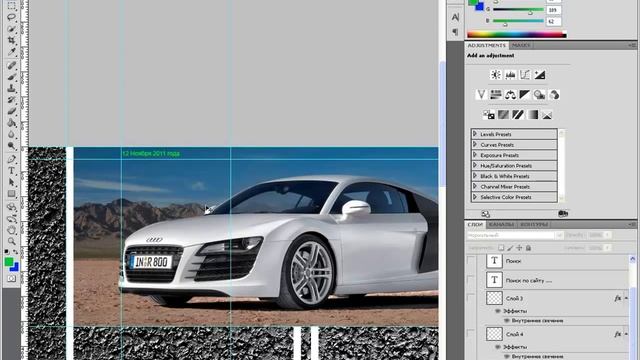
Task: Select the Rectangle shape tool
Action: [x=11, y=194]
